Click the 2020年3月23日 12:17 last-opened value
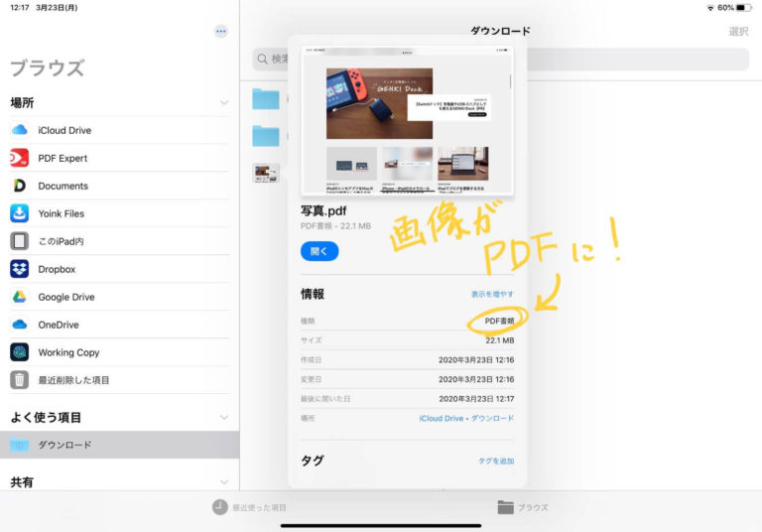The width and height of the screenshot is (762, 532). coord(476,399)
